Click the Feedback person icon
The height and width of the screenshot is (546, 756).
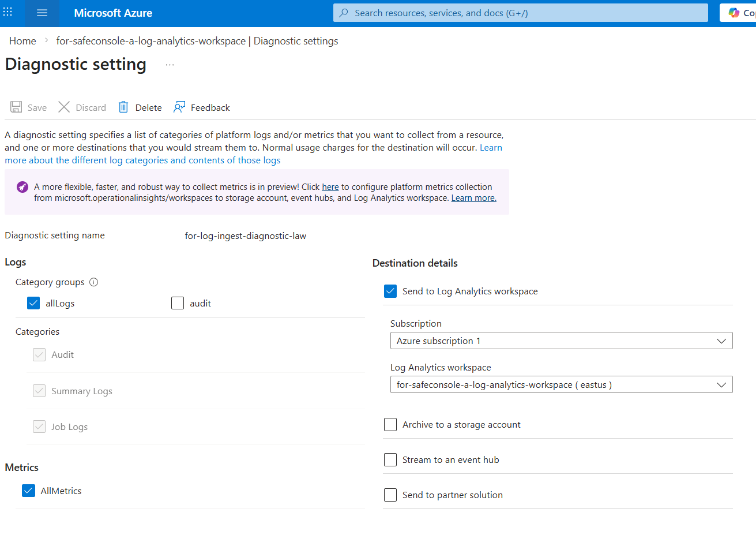point(179,107)
